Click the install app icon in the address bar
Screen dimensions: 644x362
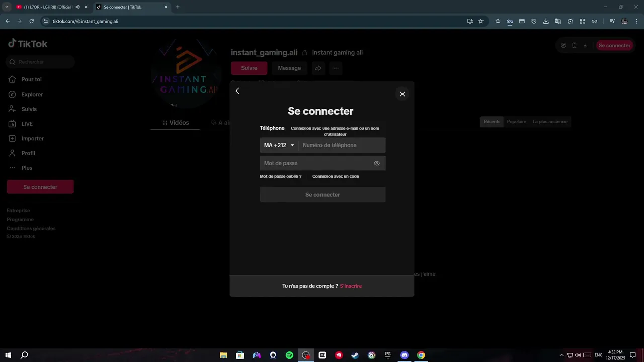[x=470, y=21]
